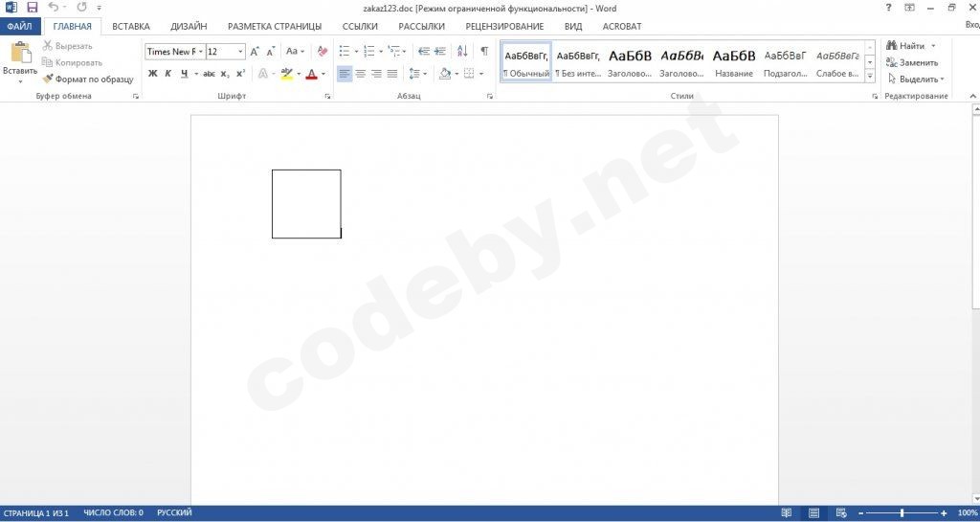
Task: Click the Save icon in quick access toolbar
Action: pyautogui.click(x=32, y=8)
